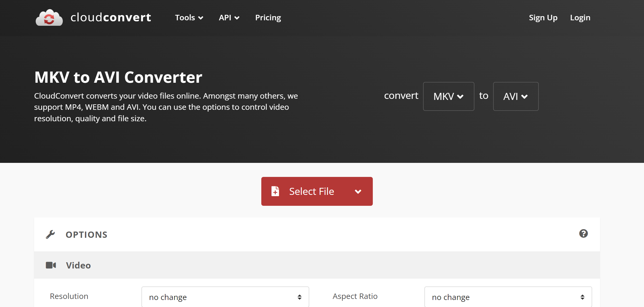
Task: Click the wrench icon beside OPTIONS
Action: tap(51, 234)
